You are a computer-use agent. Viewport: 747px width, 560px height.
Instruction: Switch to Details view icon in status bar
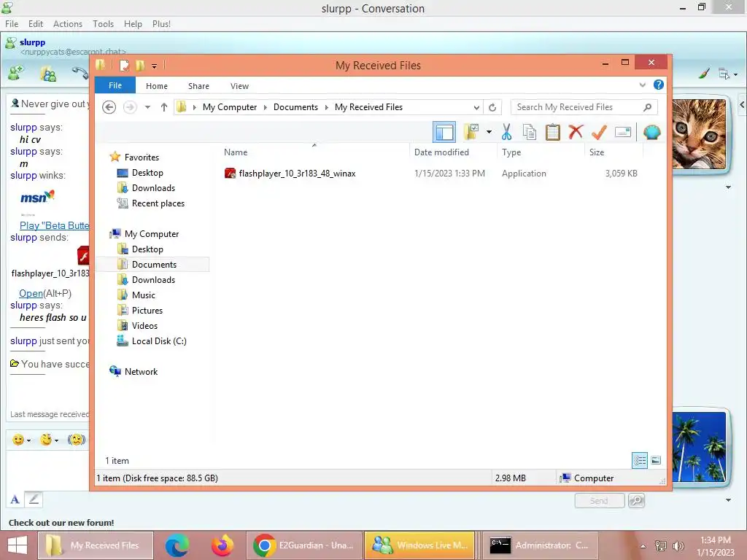click(x=640, y=460)
